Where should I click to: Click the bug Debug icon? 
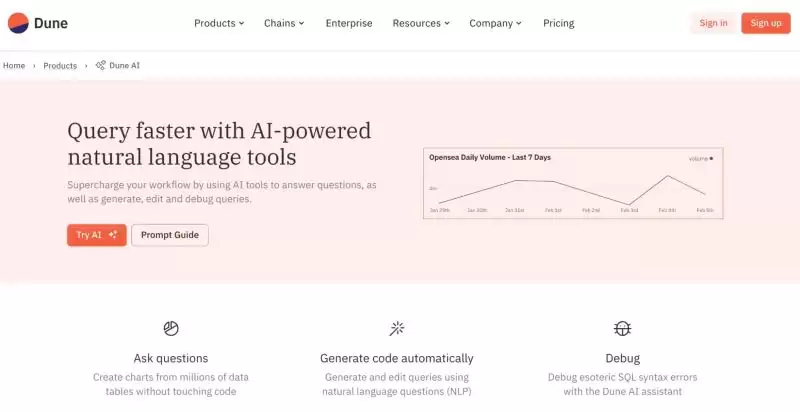tap(622, 328)
